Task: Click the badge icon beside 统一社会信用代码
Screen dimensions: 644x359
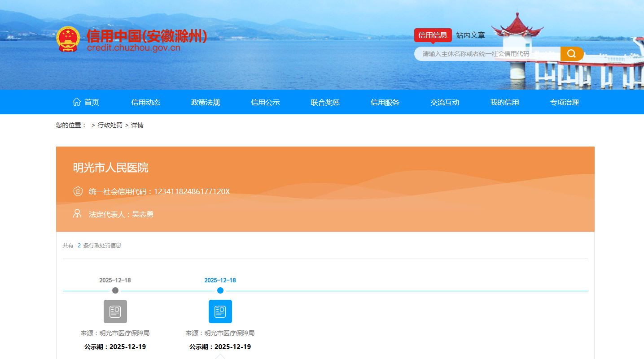Action: 78,191
